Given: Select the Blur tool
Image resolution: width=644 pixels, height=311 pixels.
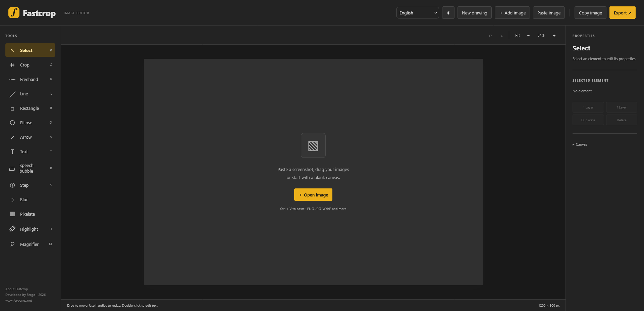Looking at the screenshot, I should 30,199.
